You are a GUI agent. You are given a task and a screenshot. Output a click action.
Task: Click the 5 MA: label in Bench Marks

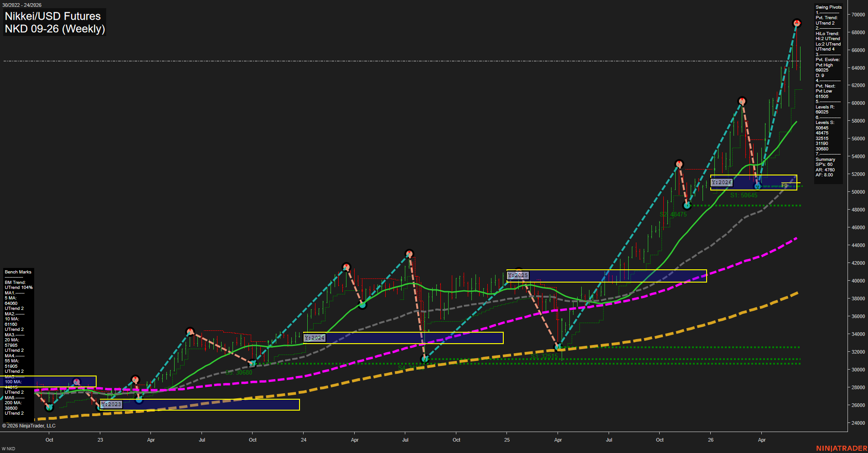[10, 298]
